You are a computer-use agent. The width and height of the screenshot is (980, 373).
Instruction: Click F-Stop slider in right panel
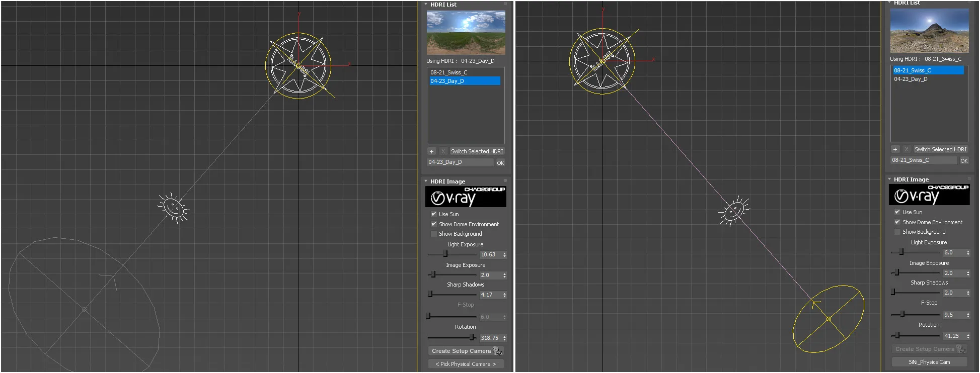[x=915, y=315]
